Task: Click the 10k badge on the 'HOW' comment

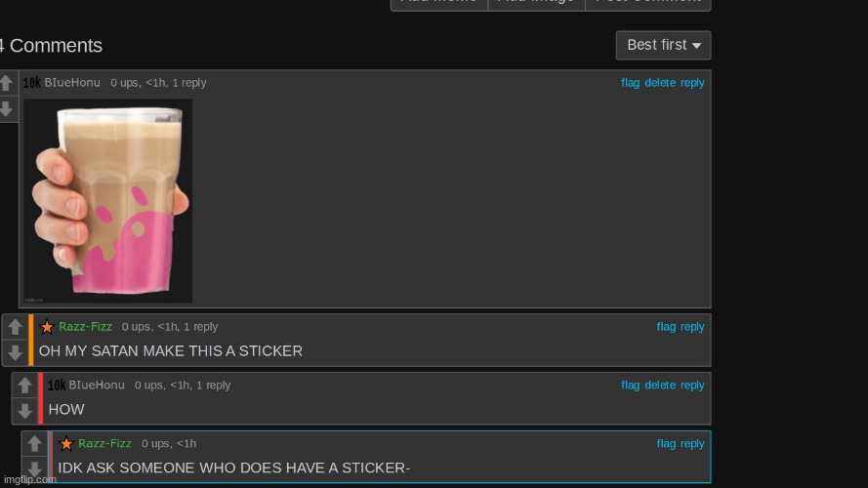Action: tap(56, 386)
